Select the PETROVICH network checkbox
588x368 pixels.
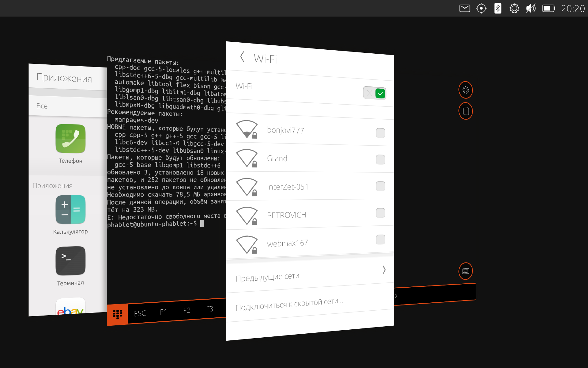point(380,213)
